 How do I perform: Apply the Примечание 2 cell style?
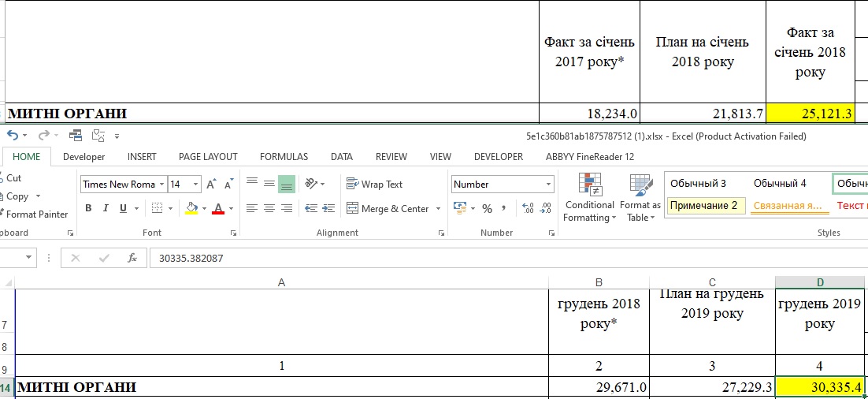[703, 206]
